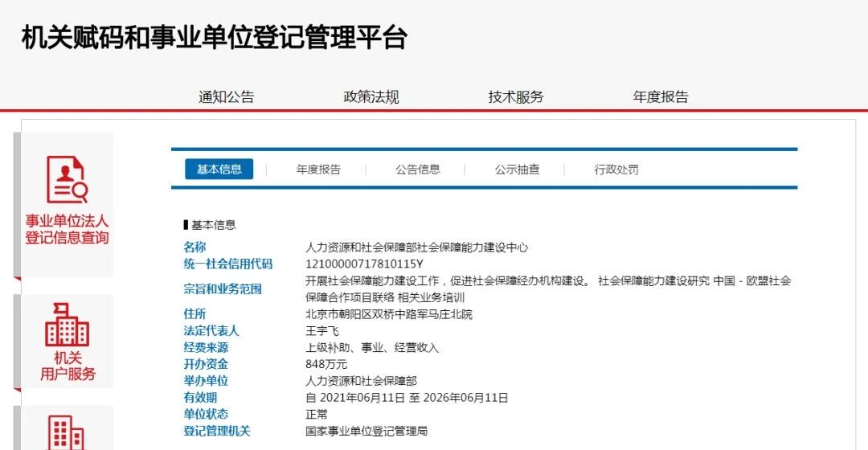Select the 基本信息 tab

pos(219,170)
